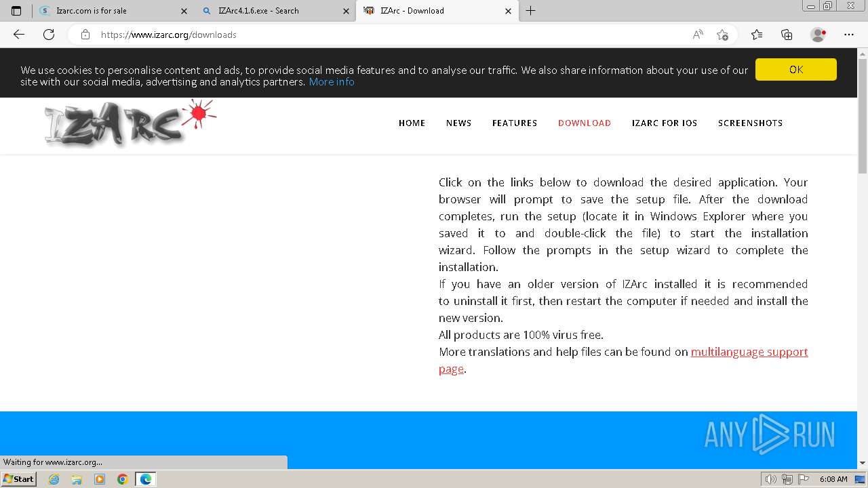The width and height of the screenshot is (868, 488).
Task: Click the page vertical scrollbar thumb
Action: coord(863,117)
